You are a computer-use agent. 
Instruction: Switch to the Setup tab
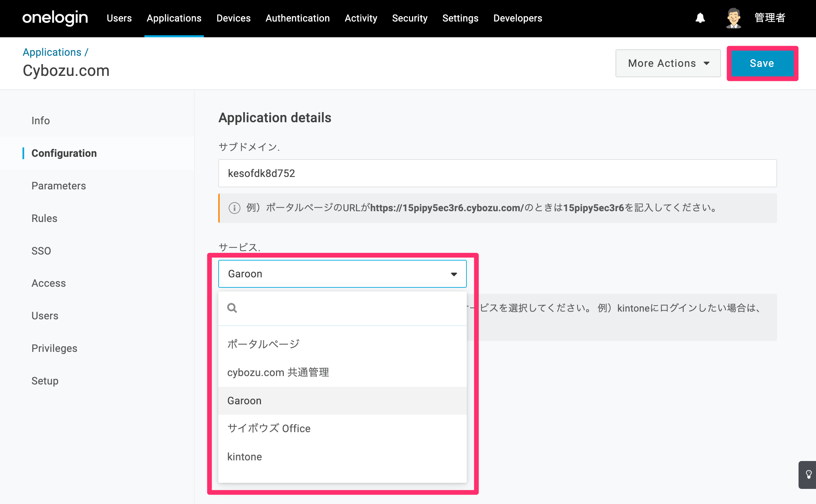pos(45,381)
